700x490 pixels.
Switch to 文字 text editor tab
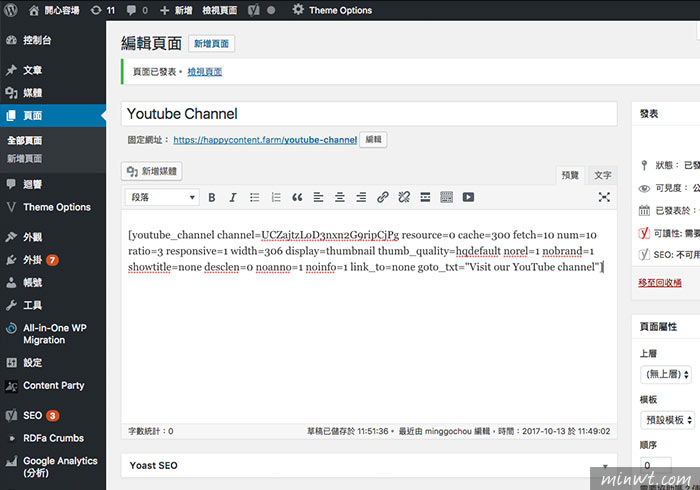click(x=602, y=175)
